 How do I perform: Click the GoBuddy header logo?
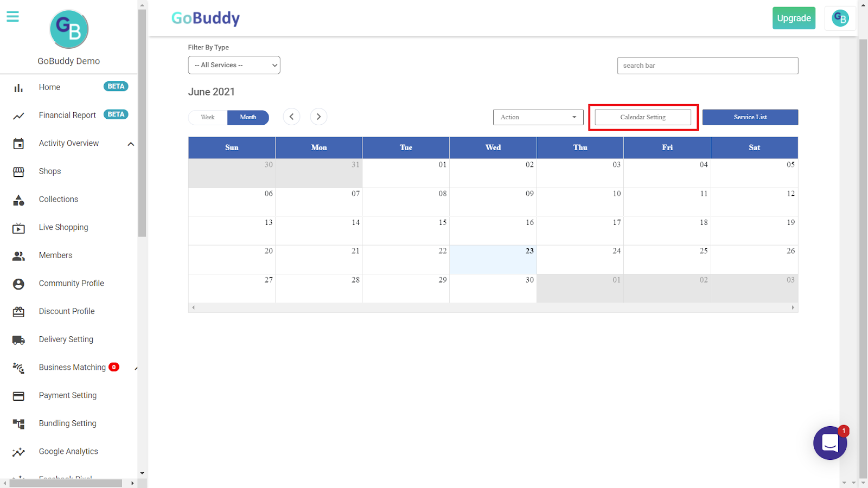[206, 18]
